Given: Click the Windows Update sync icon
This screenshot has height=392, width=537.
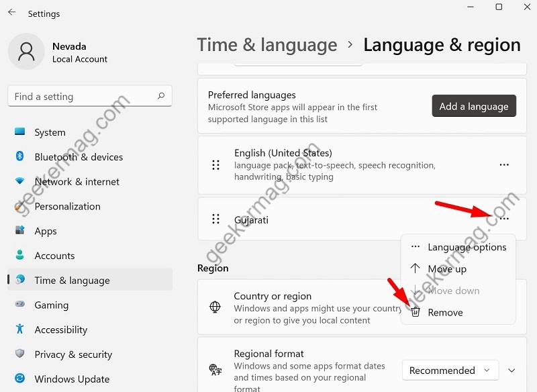Looking at the screenshot, I should [x=20, y=379].
